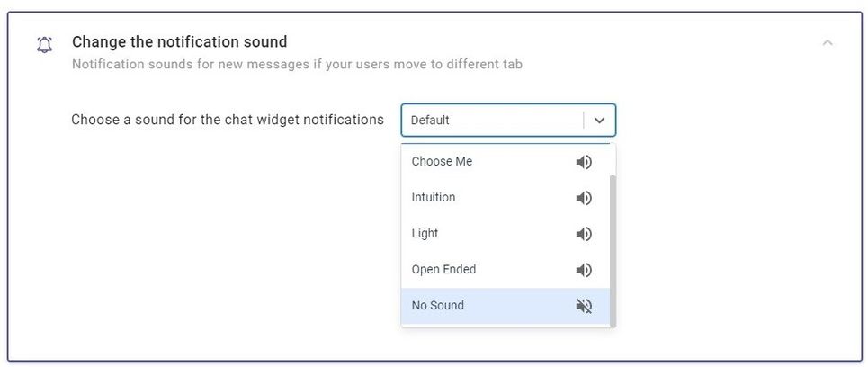Click the dropdown list scrollbar thumb

point(613,250)
